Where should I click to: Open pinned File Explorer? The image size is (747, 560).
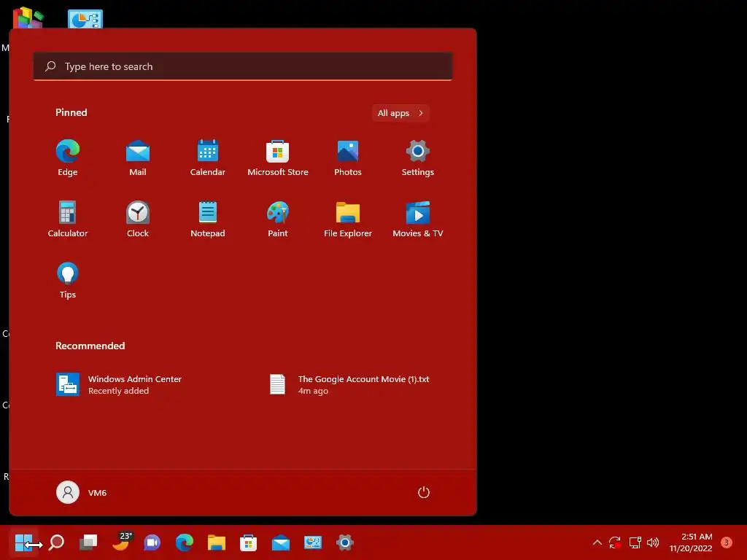coord(348,219)
